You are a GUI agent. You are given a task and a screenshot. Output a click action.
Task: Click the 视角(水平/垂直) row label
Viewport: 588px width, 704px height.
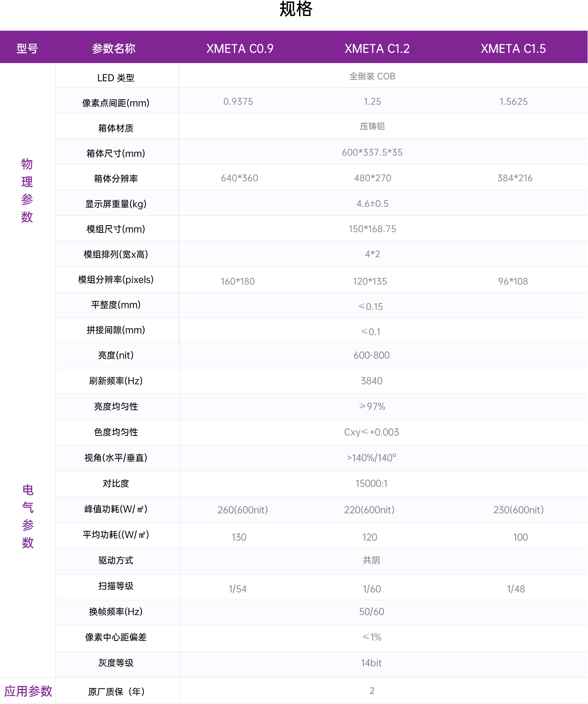click(116, 458)
